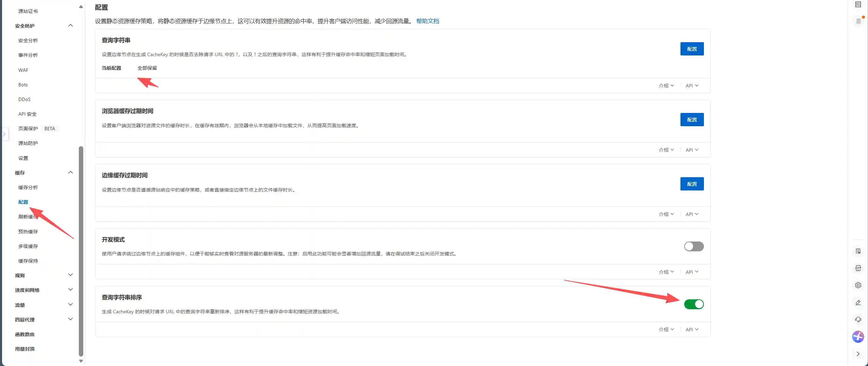Expand API under 边缘缓存过期时间 card
868x366 pixels.
coord(692,214)
